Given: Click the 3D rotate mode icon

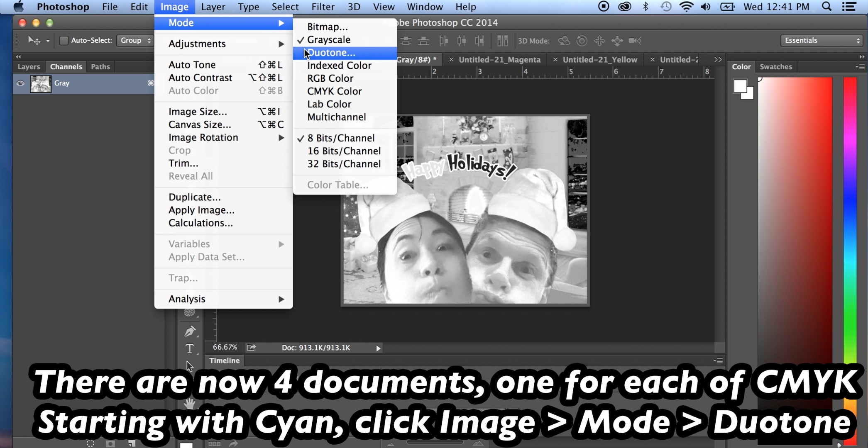Looking at the screenshot, I should [x=564, y=41].
